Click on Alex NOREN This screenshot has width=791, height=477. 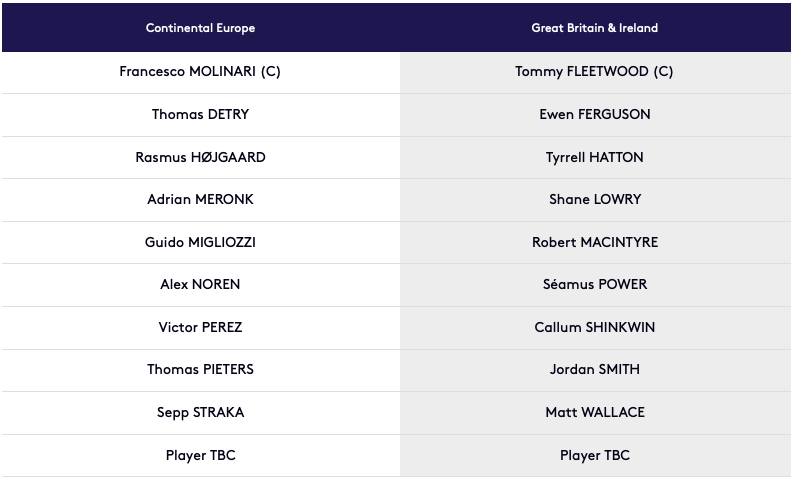200,284
